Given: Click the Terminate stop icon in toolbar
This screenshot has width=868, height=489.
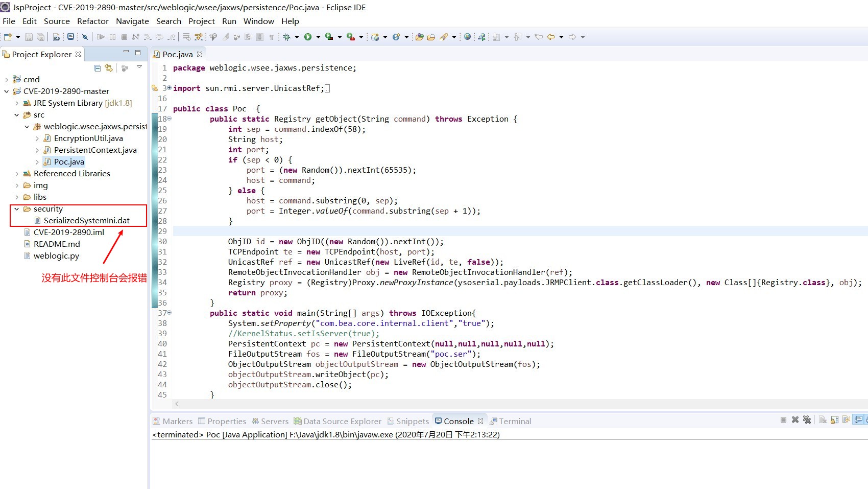Looking at the screenshot, I should tap(124, 37).
